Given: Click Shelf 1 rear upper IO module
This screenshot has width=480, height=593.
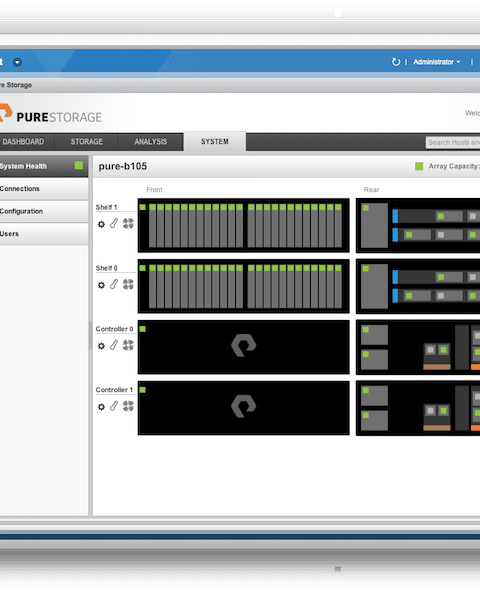Looking at the screenshot, I should pos(436,216).
